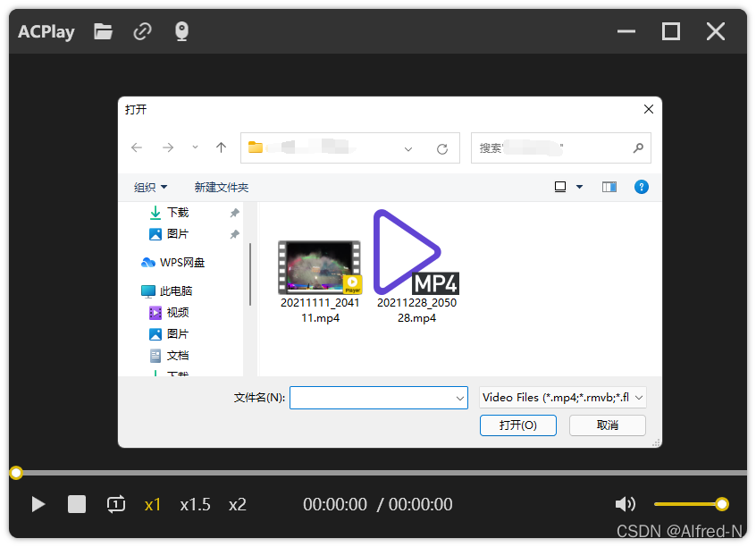Open the address bar dropdown chevron

[x=408, y=147]
